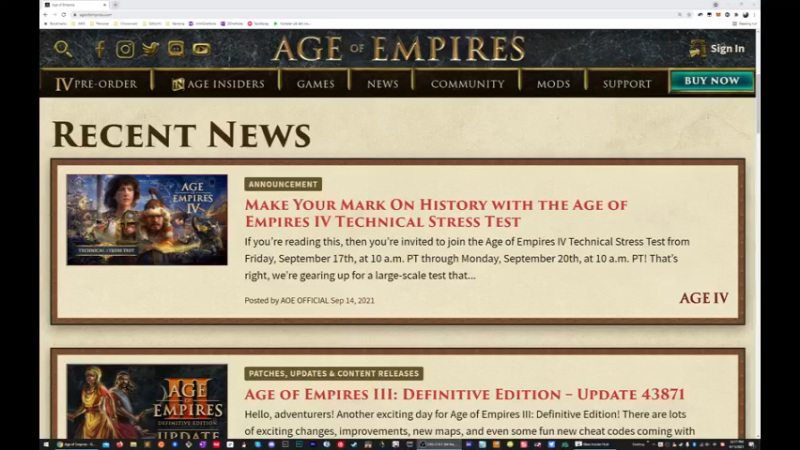Open the Technical Stress Test article headline

pos(436,213)
